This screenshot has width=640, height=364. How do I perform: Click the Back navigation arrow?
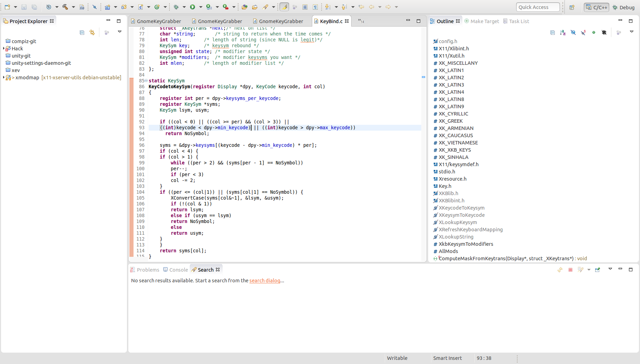click(372, 7)
